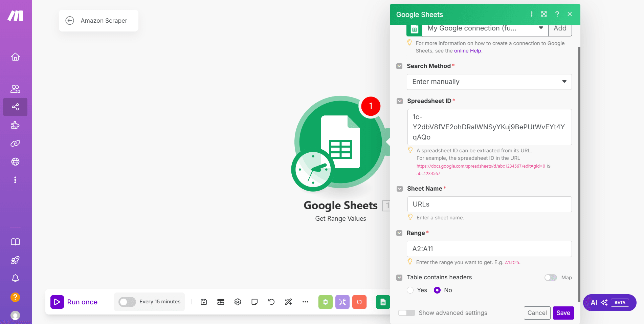Click the Range A2:A11 input field
644x324 pixels.
(x=489, y=249)
